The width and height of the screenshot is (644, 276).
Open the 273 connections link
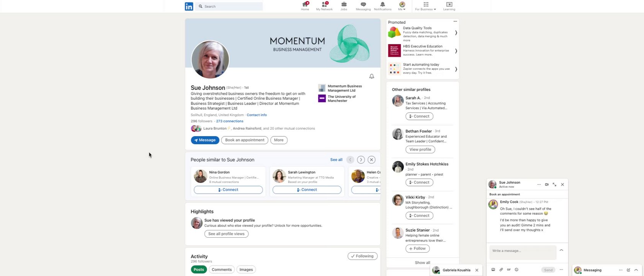pos(229,121)
